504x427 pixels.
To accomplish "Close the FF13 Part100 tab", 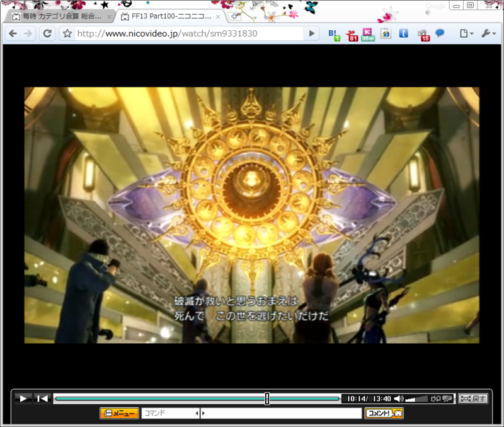I will [218, 17].
